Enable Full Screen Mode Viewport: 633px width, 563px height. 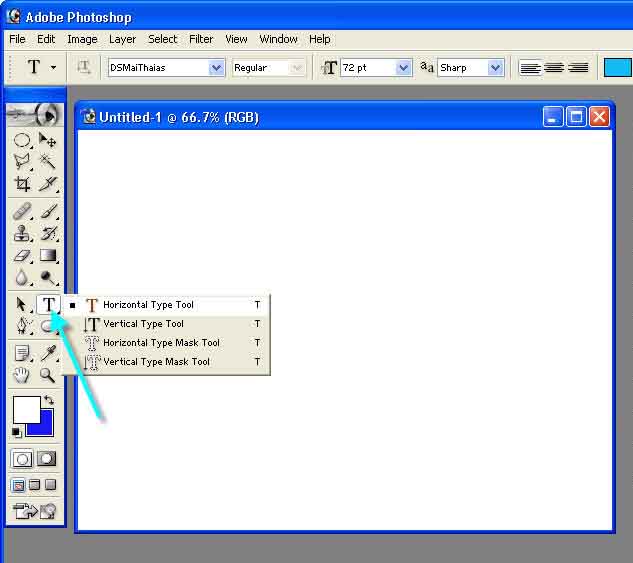click(50, 485)
